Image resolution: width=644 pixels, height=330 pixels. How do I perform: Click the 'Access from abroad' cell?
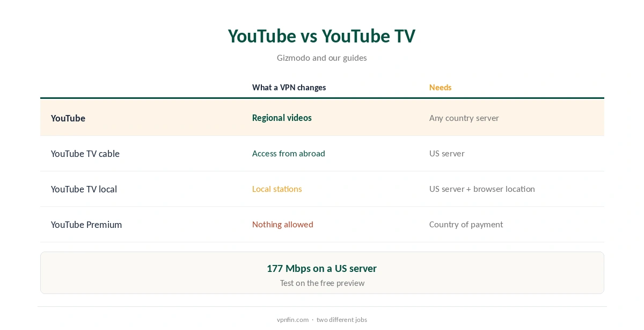289,153
